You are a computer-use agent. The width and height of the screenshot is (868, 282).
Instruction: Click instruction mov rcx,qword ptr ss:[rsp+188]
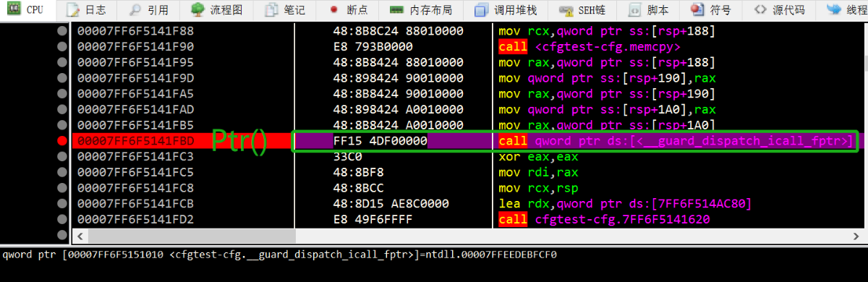[607, 32]
